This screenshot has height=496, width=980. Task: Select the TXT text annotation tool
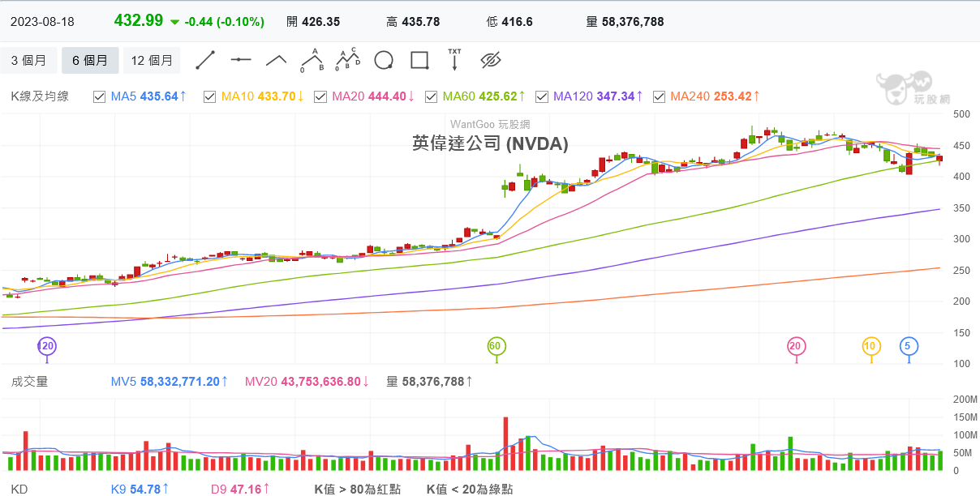tap(454, 60)
